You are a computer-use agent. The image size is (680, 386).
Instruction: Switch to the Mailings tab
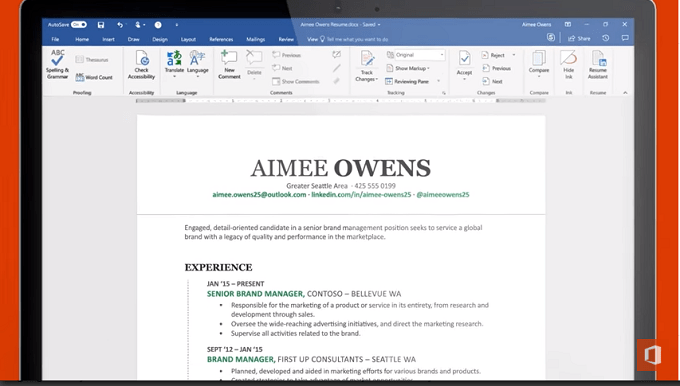click(x=255, y=39)
